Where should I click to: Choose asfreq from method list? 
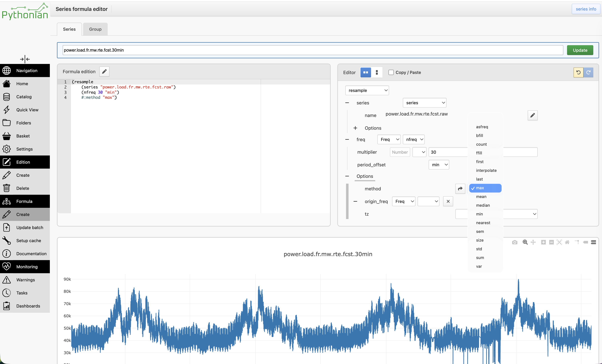[485, 127]
